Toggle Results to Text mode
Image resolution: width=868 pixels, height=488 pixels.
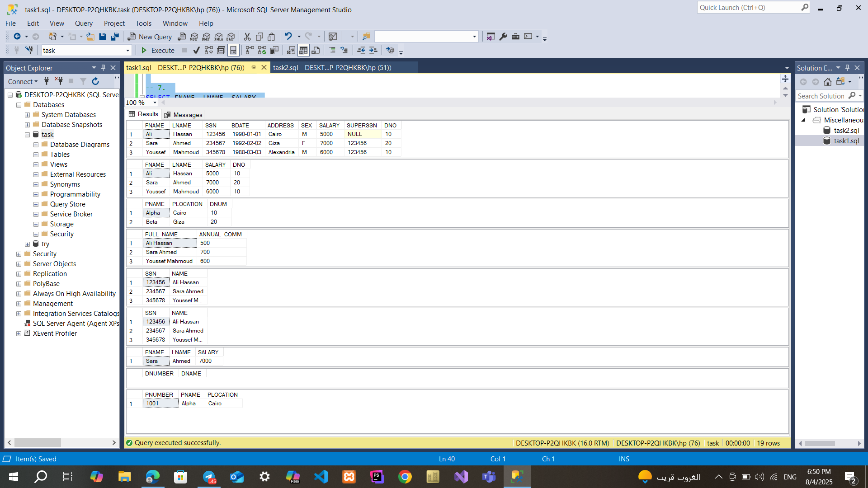(291, 50)
